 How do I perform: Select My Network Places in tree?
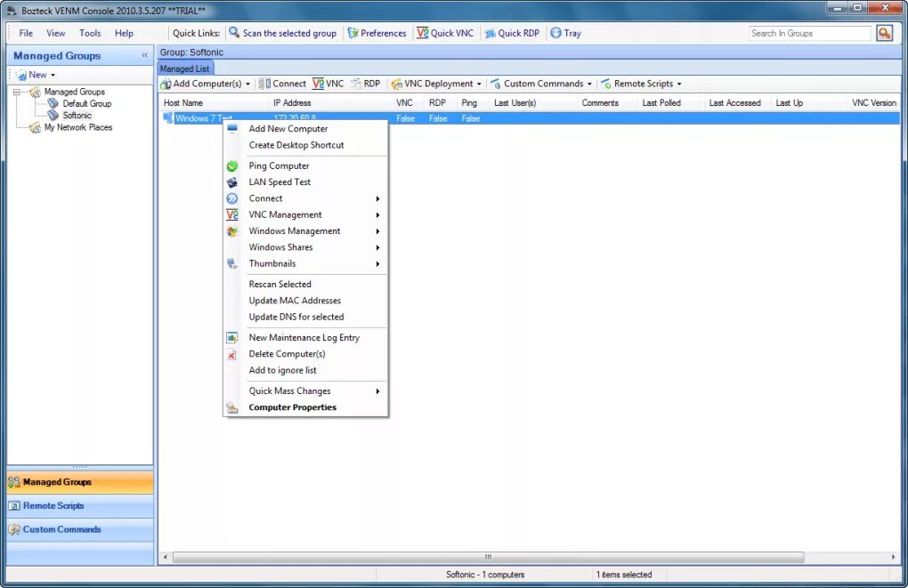78,127
